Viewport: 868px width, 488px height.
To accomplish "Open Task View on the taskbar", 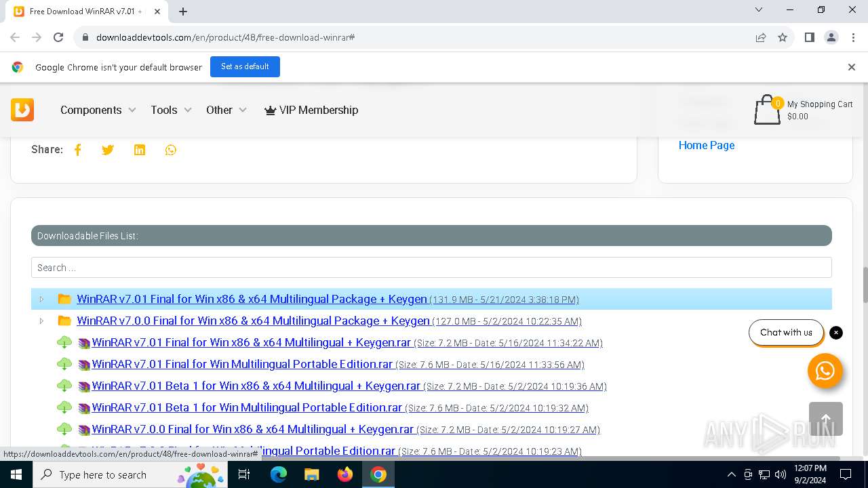I will 245,474.
